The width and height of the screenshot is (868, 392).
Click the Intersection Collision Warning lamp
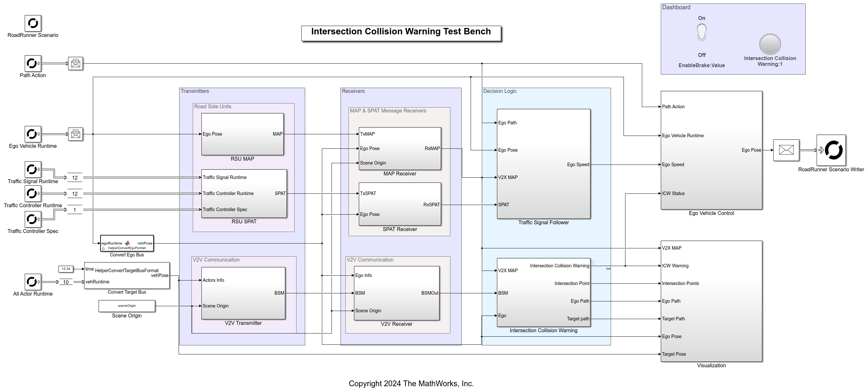coord(770,44)
